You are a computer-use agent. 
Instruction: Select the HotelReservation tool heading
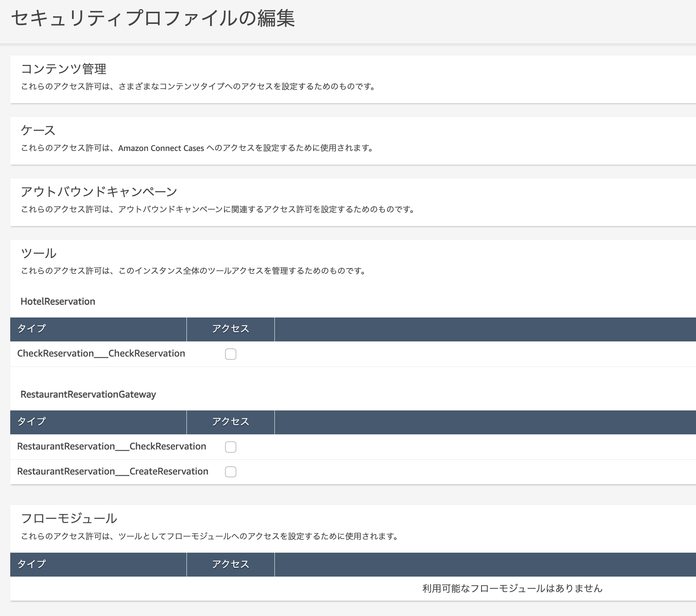point(58,302)
